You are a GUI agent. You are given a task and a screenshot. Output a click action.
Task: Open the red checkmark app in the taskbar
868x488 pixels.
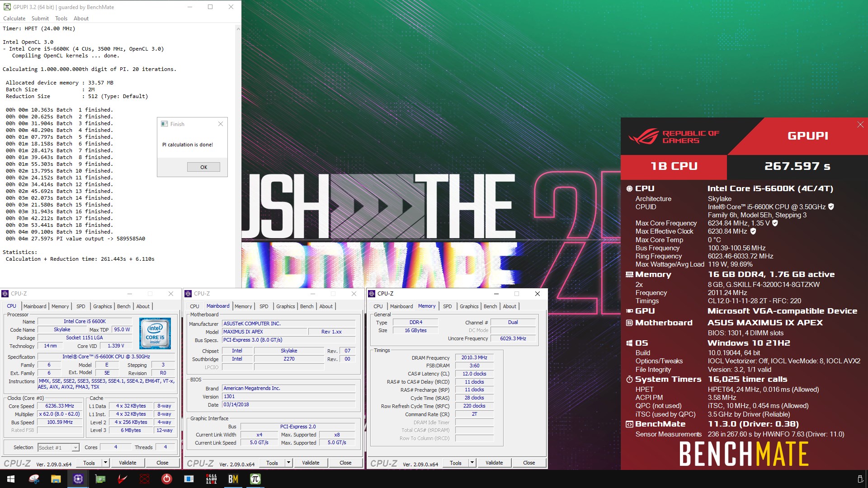click(x=123, y=479)
